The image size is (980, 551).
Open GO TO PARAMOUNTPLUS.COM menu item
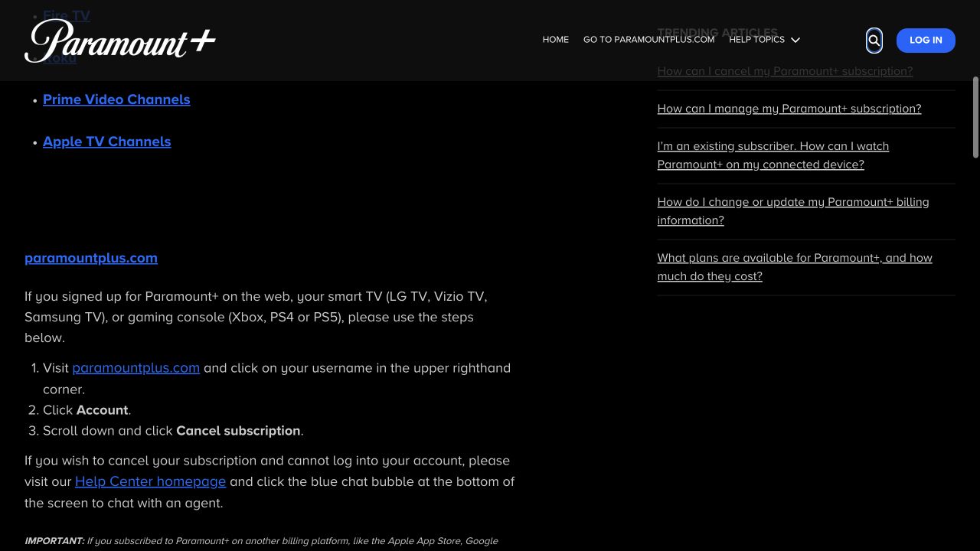pyautogui.click(x=648, y=40)
